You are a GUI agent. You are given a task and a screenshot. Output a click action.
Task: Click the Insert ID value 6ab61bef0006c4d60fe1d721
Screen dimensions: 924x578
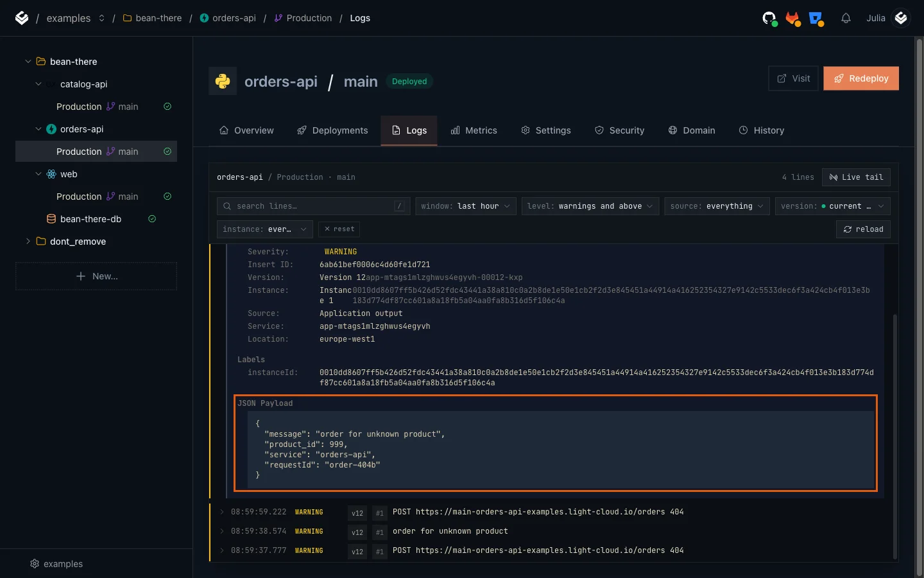(x=375, y=265)
